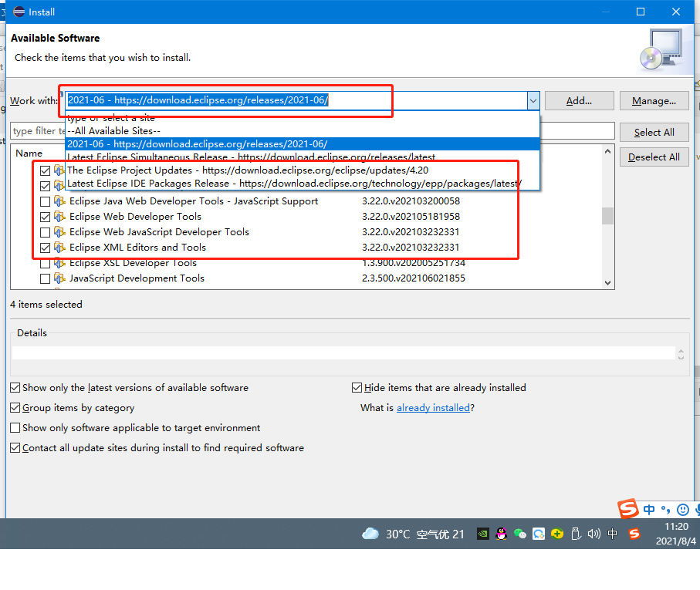Viewport: 700px width, 590px height.
Task: Choose Latest Eclipse IDE Packages Release site
Action: (x=303, y=184)
